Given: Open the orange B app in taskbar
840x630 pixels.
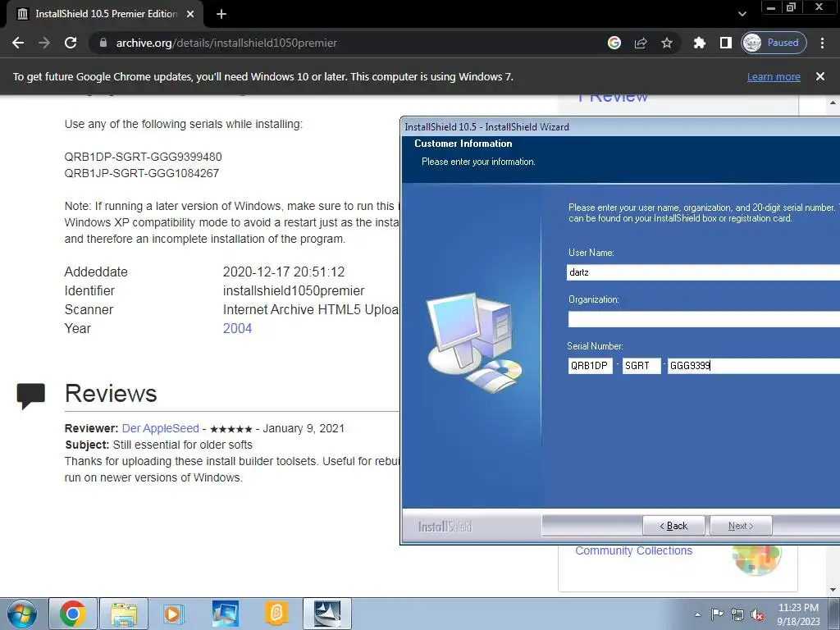Looking at the screenshot, I should [276, 614].
